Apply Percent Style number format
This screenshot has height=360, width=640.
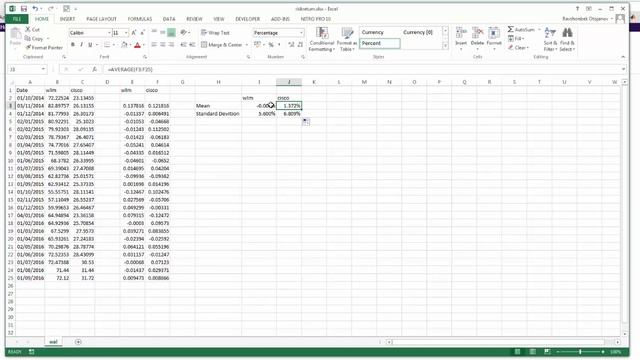tap(271, 44)
